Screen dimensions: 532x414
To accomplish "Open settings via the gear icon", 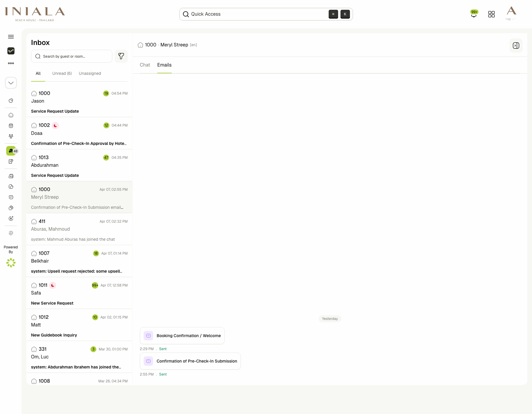I will [x=11, y=233].
